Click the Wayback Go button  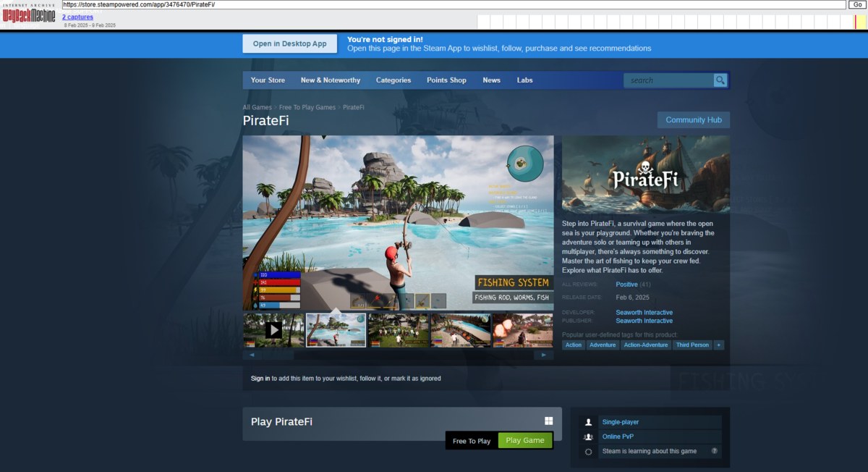856,4
